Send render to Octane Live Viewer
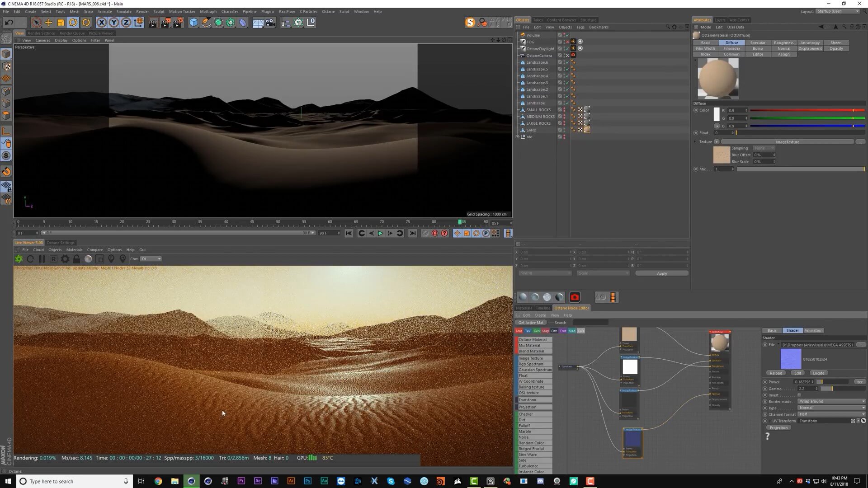The width and height of the screenshot is (868, 488). coord(19,259)
